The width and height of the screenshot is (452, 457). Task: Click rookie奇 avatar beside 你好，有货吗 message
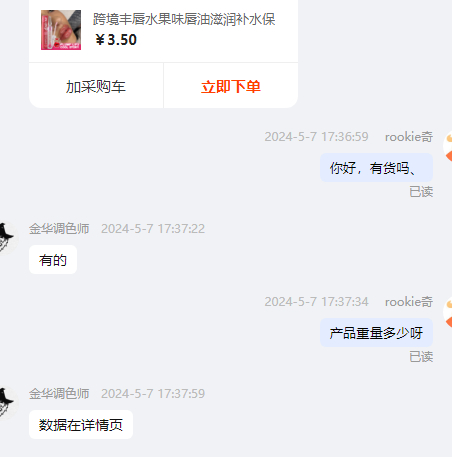(x=448, y=147)
